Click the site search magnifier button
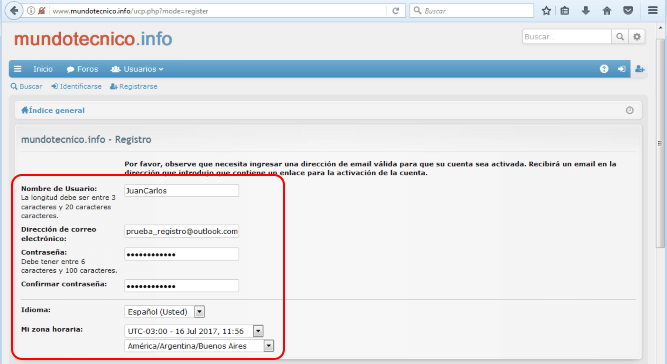This screenshot has height=364, width=667. (620, 37)
